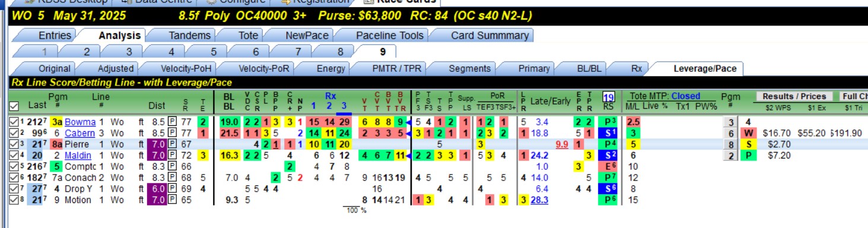Click the P surface icon in Bowma's row
The width and height of the screenshot is (868, 228).
[172, 122]
